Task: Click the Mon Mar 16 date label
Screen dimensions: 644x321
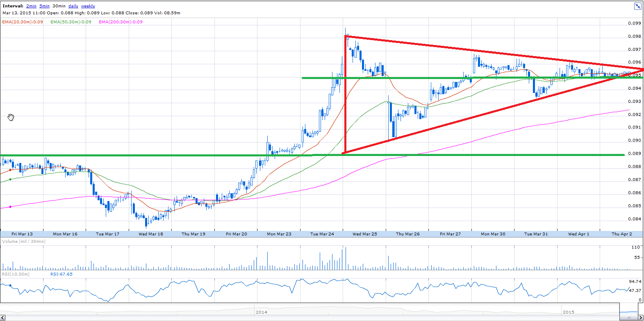Action: coord(65,234)
